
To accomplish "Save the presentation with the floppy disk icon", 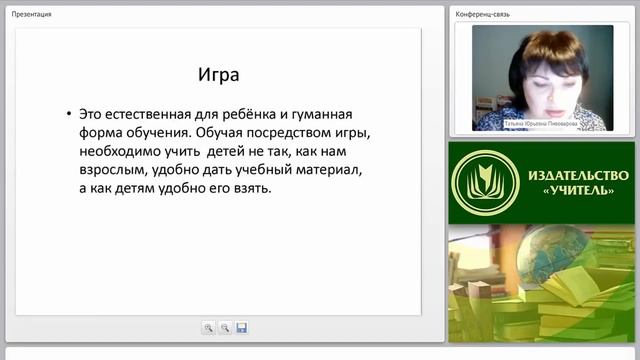I will click(x=242, y=328).
